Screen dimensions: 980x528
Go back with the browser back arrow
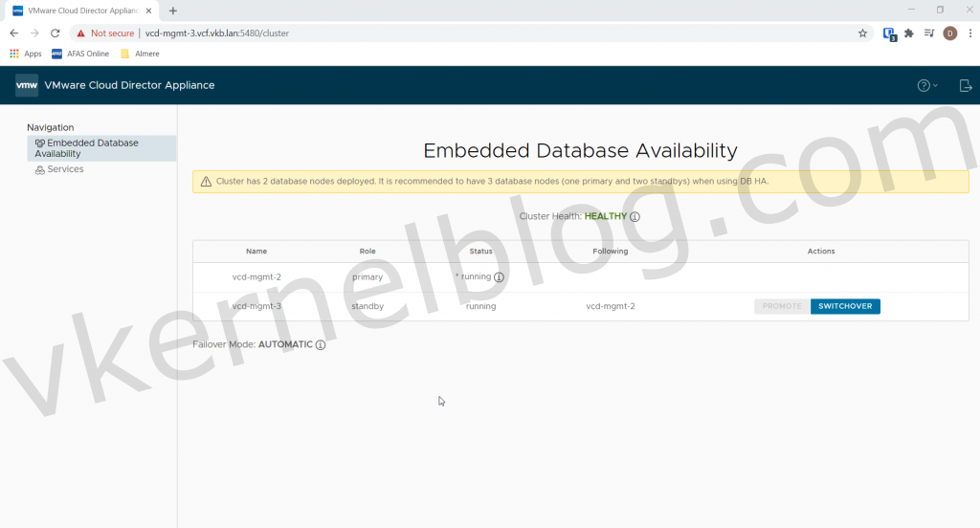(13, 33)
